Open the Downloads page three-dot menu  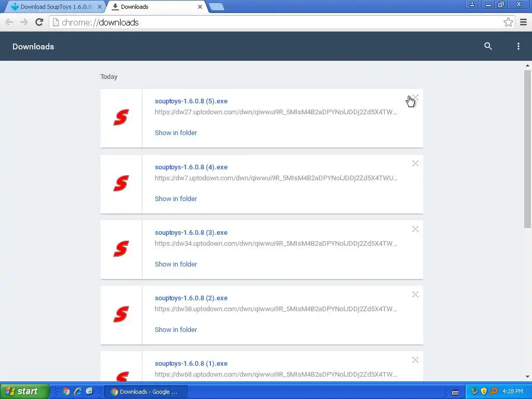tap(518, 46)
